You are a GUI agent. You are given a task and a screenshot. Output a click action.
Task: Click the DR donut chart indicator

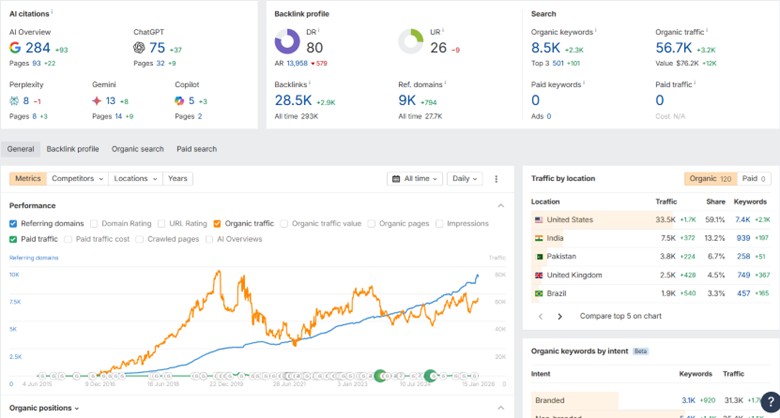[287, 41]
